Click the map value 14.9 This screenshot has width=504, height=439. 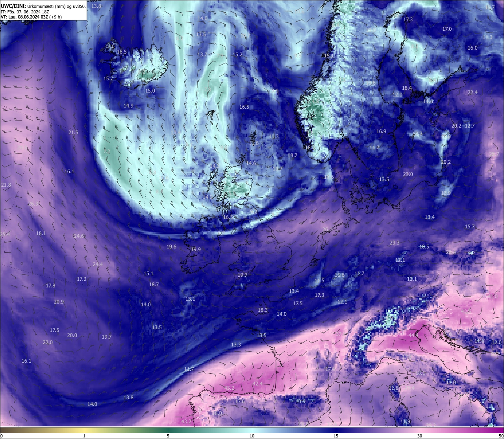tap(128, 106)
